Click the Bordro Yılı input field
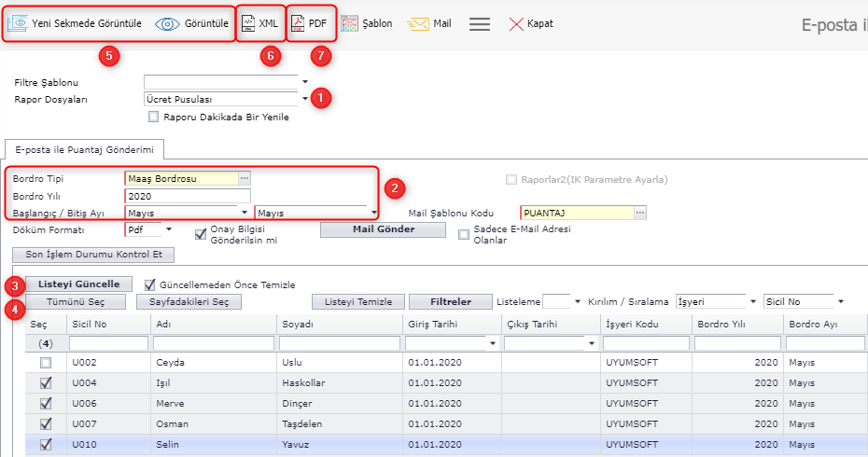Image resolution: width=868 pixels, height=457 pixels. [x=187, y=196]
